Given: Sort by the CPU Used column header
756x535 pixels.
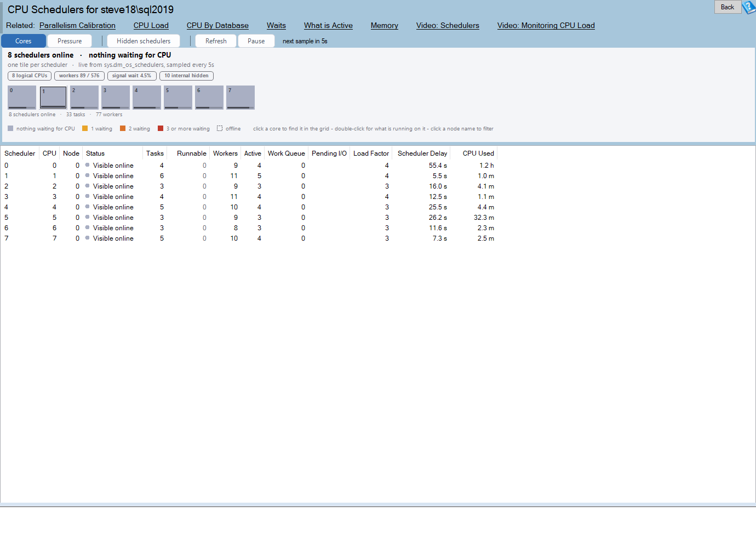Looking at the screenshot, I should click(474, 153).
